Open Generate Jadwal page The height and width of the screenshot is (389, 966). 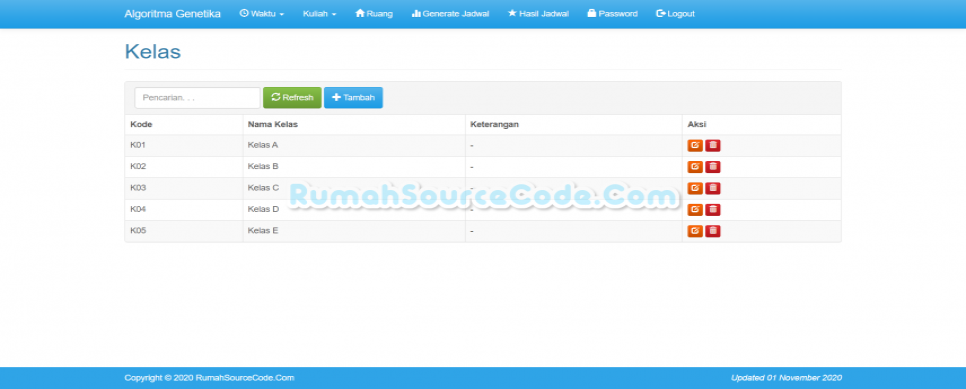point(450,14)
